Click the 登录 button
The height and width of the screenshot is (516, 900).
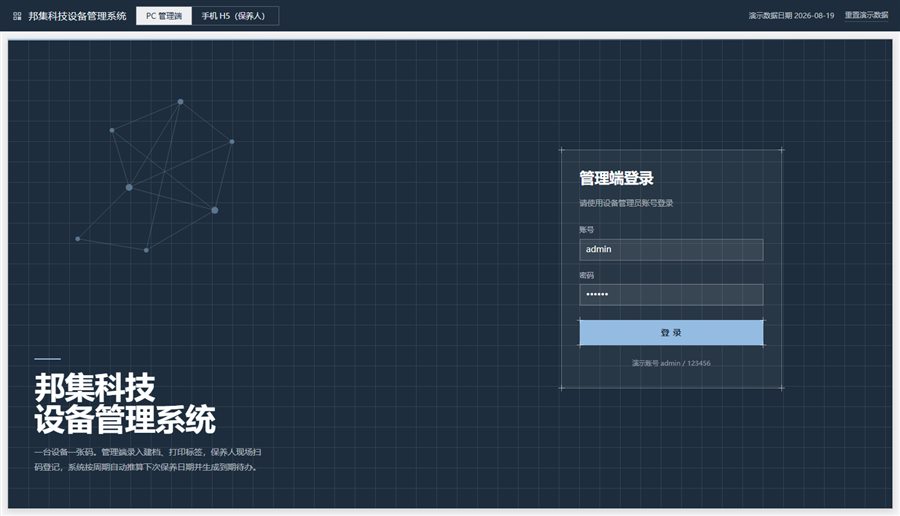[671, 332]
